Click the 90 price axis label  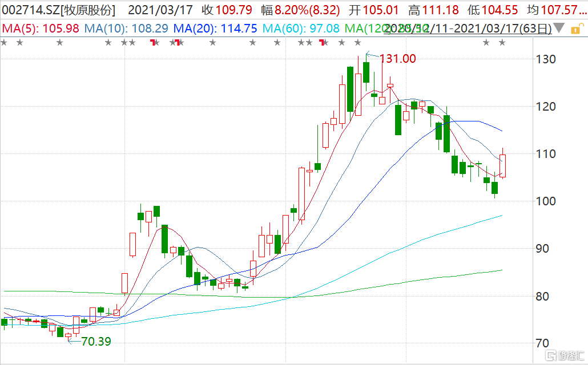(542, 249)
